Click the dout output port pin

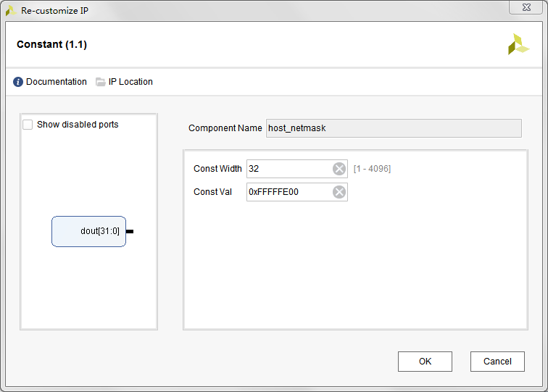130,231
